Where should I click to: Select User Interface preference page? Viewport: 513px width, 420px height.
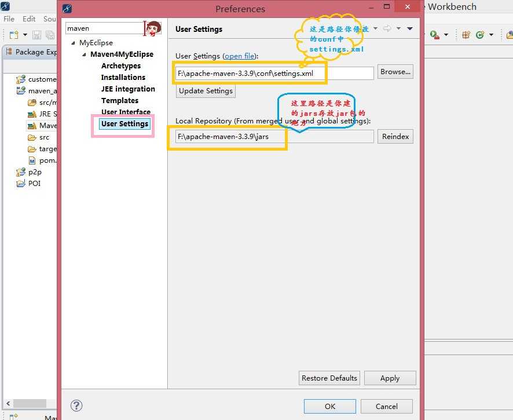point(126,112)
